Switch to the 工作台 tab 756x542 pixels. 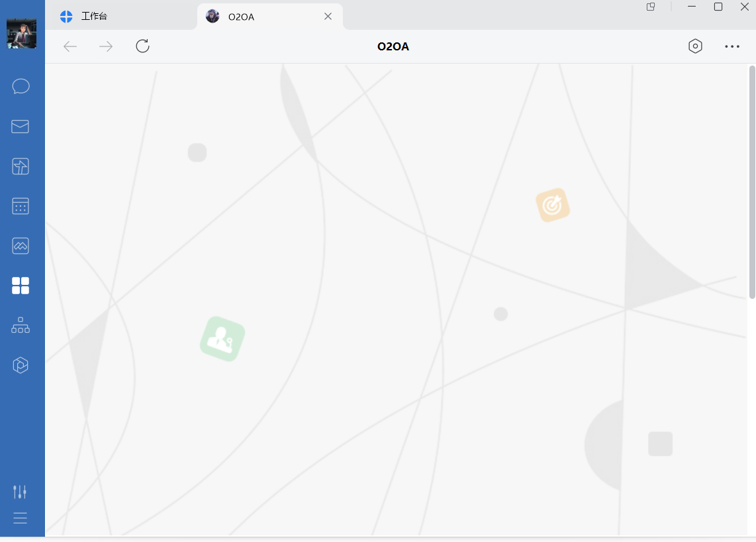pyautogui.click(x=122, y=17)
